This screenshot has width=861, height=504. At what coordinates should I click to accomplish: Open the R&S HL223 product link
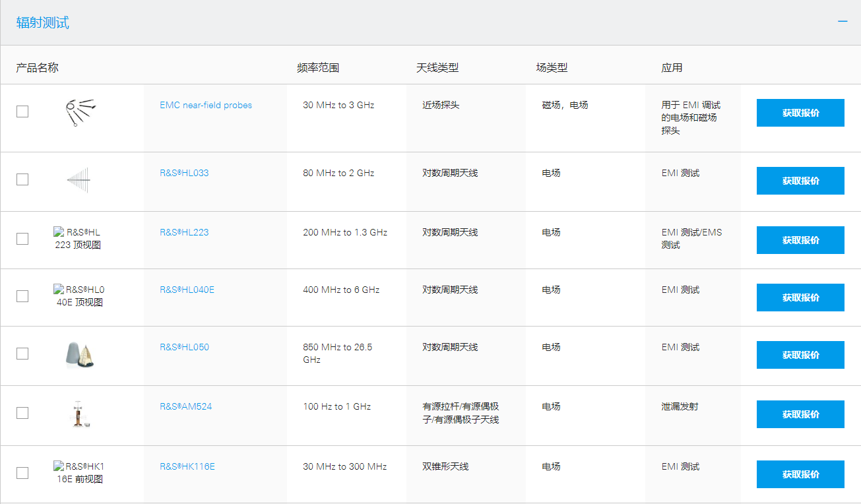184,232
